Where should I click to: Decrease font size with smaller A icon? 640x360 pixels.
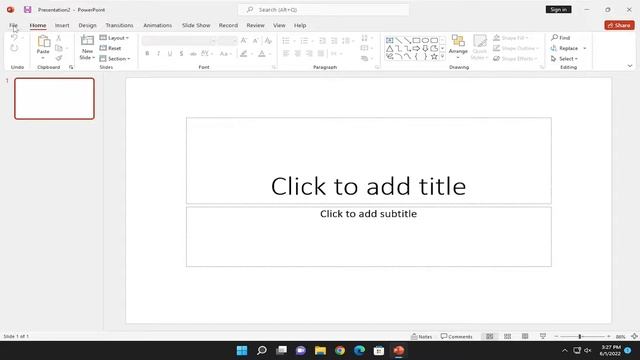pyautogui.click(x=256, y=40)
